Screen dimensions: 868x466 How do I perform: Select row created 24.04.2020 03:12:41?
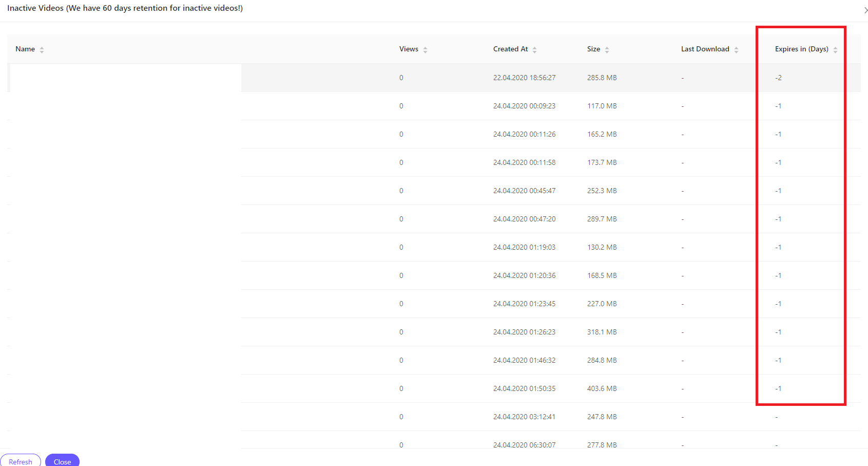434,417
